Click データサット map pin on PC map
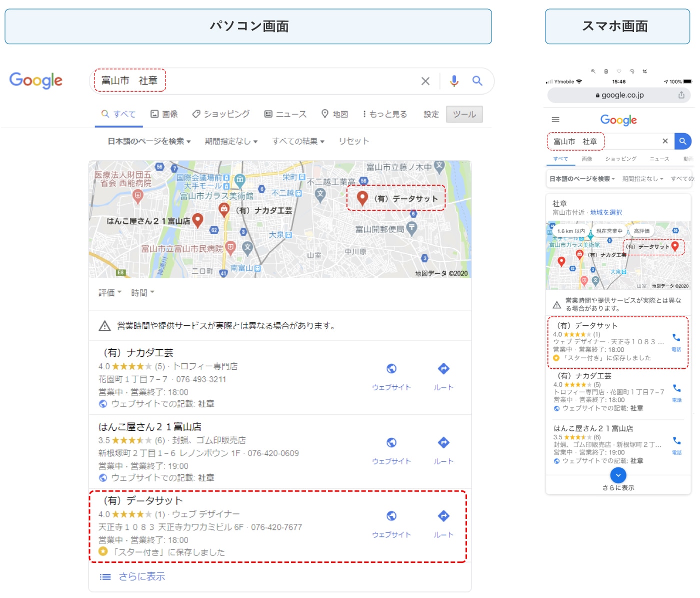 362,199
